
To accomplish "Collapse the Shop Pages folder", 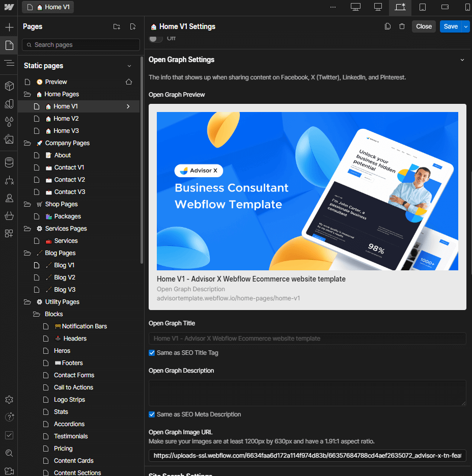I will [x=27, y=204].
